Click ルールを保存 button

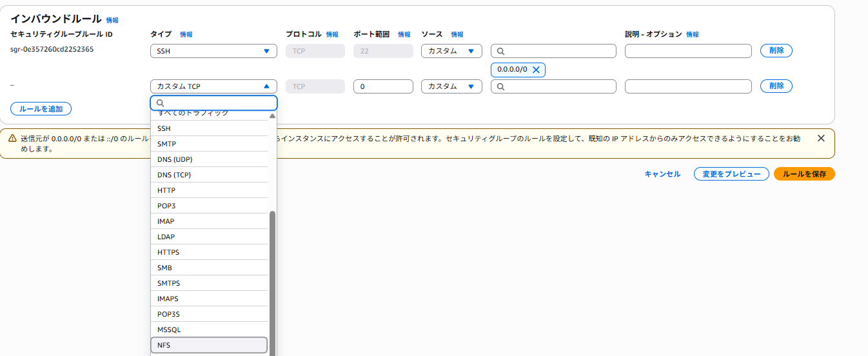pos(804,174)
